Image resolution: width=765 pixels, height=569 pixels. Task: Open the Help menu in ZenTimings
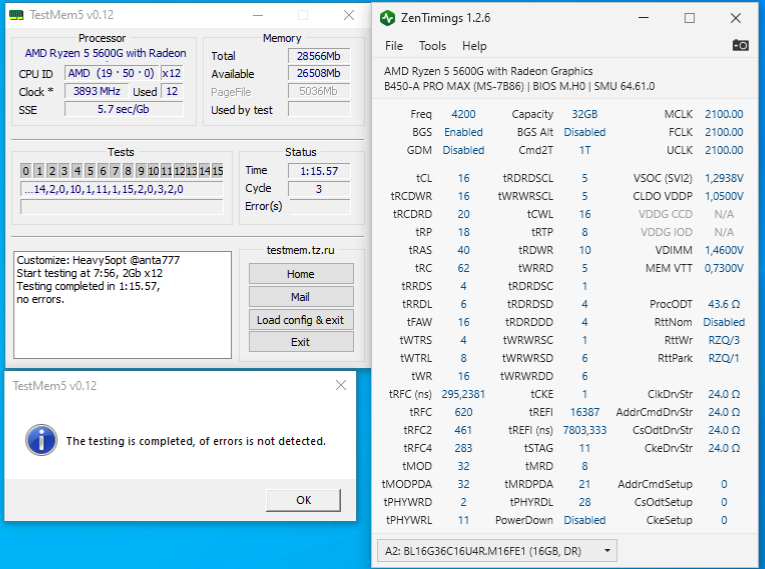474,46
